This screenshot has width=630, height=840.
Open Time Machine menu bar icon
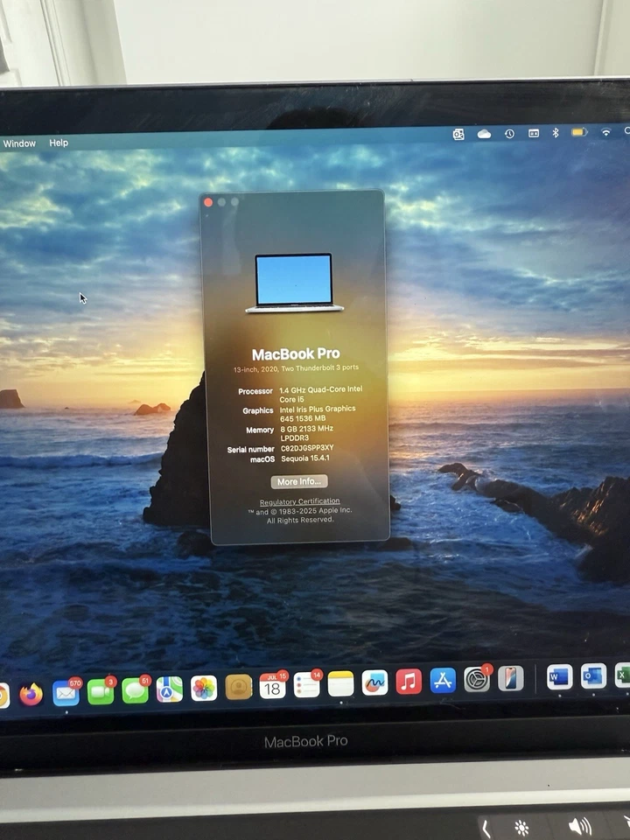(509, 133)
